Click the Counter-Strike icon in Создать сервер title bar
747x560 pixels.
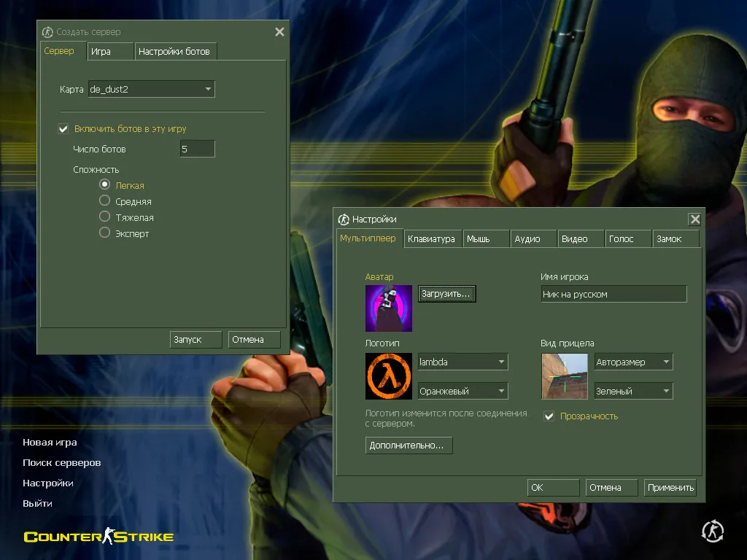pos(47,32)
